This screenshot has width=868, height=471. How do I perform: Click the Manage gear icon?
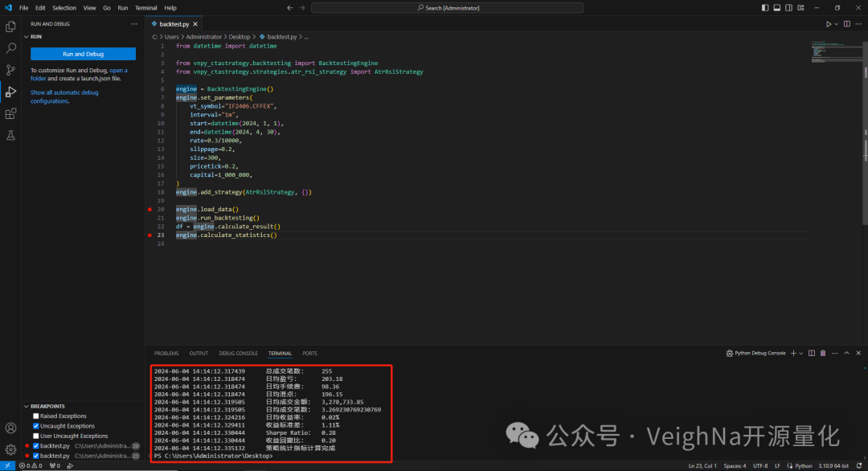coord(10,449)
